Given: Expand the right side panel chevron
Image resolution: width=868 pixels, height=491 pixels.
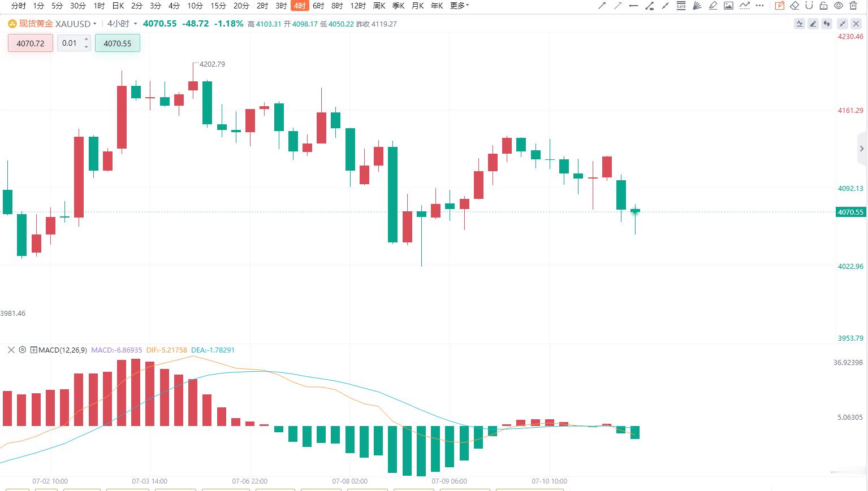Looking at the screenshot, I should [x=862, y=149].
